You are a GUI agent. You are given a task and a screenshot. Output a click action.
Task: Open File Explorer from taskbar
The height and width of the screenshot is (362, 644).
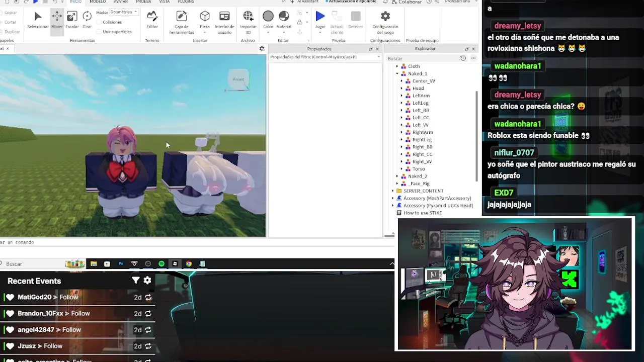tap(94, 263)
